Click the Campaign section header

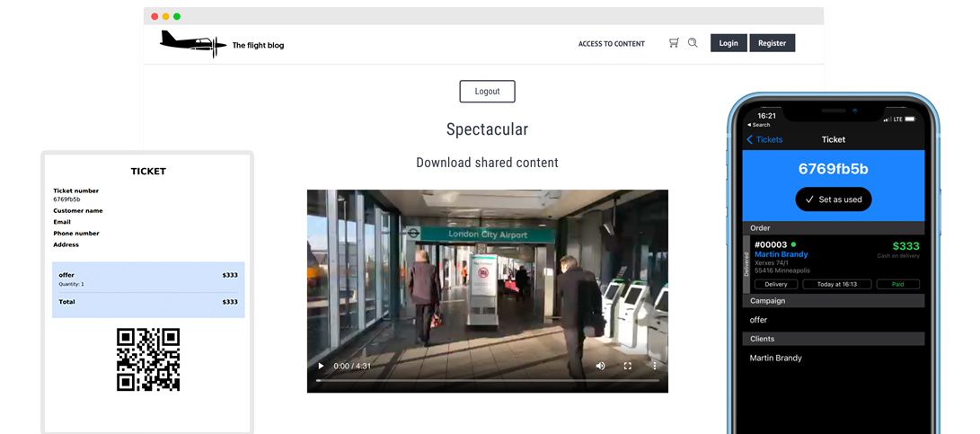click(x=833, y=301)
